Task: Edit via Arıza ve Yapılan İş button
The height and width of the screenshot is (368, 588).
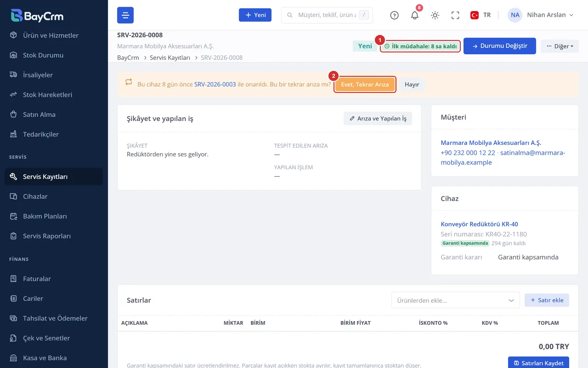Action: point(378,119)
